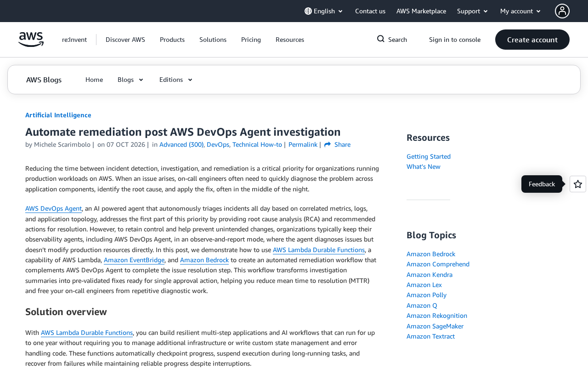Screen dimensions: 588x368
Task: Click the Advanced (300) tag link
Action: click(x=181, y=144)
